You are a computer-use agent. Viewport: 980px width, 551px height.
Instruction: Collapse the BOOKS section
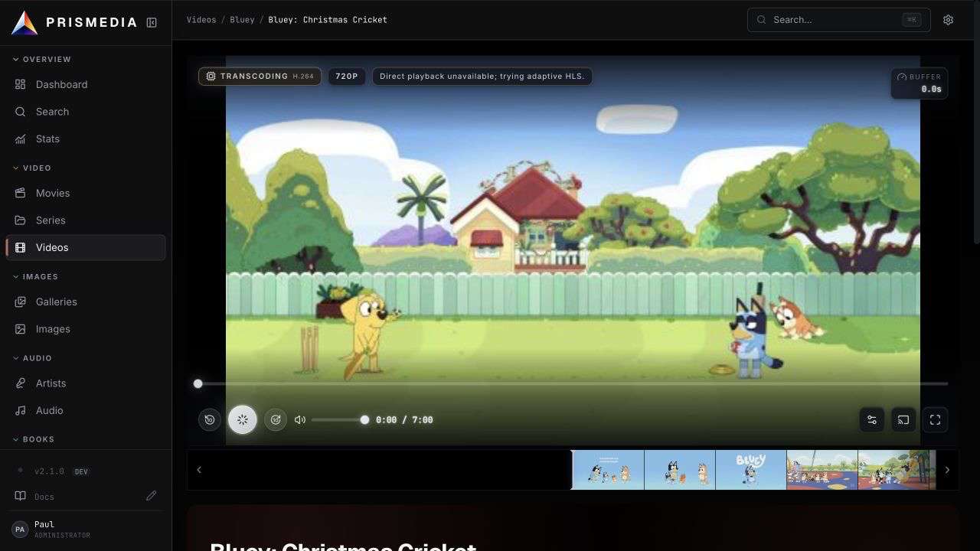pyautogui.click(x=34, y=439)
